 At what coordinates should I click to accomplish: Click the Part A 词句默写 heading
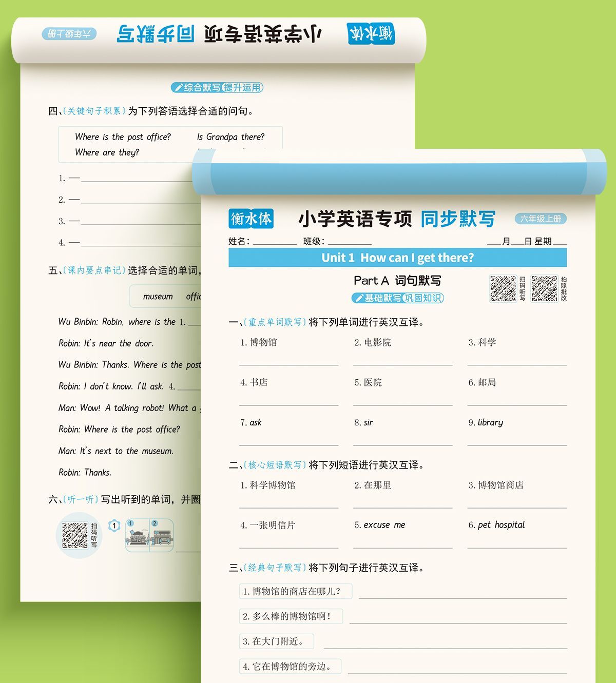pos(397,280)
